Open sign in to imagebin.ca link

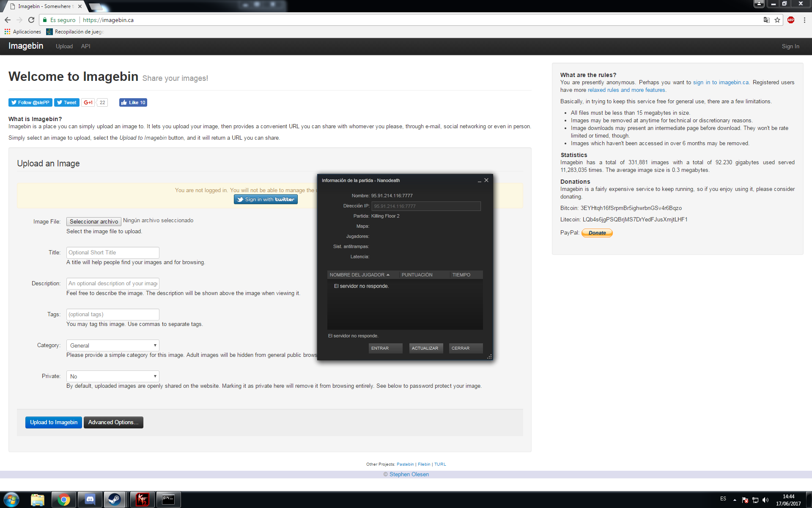[721, 83]
